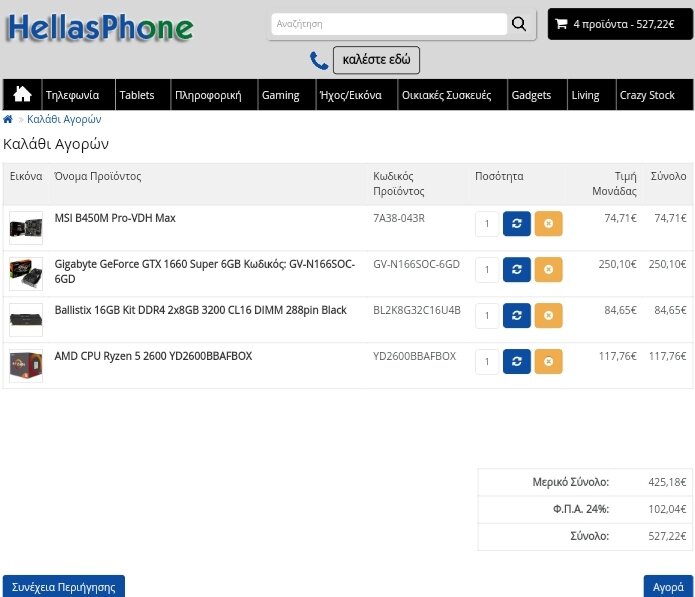This screenshot has height=597, width=695.
Task: Update quantity for Gigabyte GeForce GTX 1660
Action: tap(517, 269)
